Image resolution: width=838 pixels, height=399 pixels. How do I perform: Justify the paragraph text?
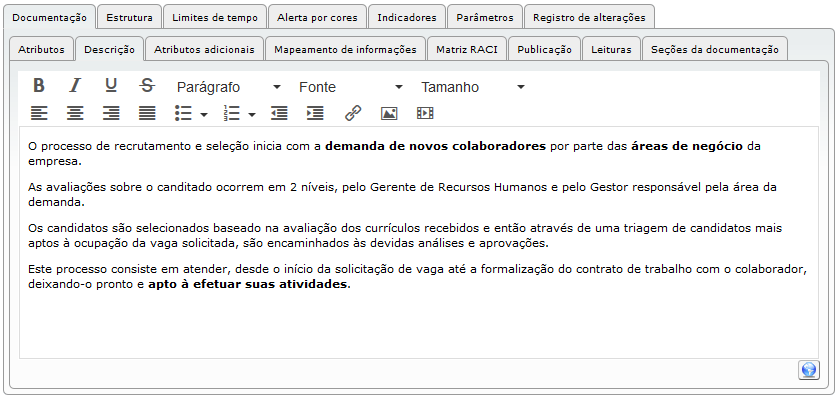147,113
